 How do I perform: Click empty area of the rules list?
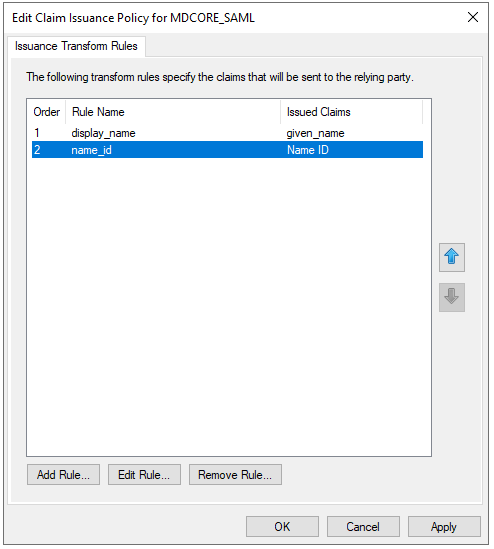point(229,306)
